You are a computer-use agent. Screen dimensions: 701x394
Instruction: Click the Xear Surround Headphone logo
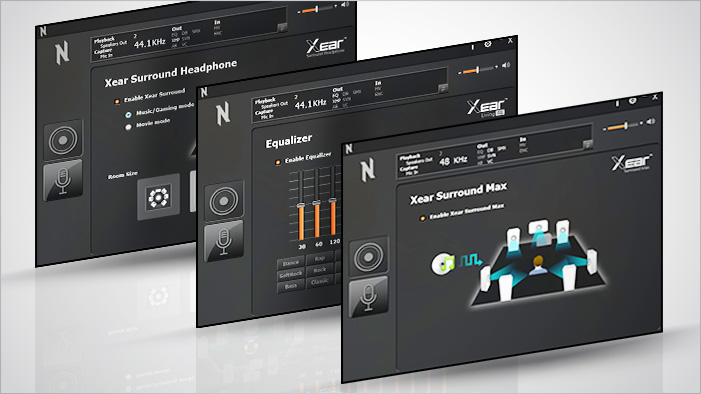326,47
